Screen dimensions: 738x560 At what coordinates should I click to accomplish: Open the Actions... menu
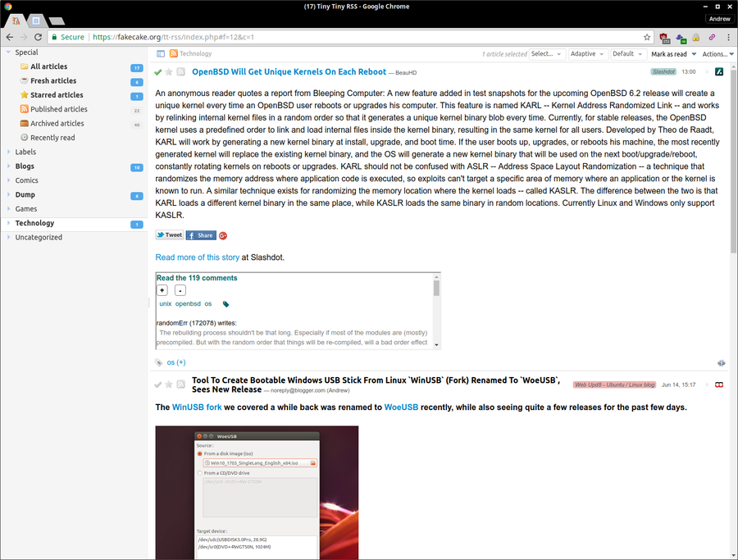[x=717, y=54]
